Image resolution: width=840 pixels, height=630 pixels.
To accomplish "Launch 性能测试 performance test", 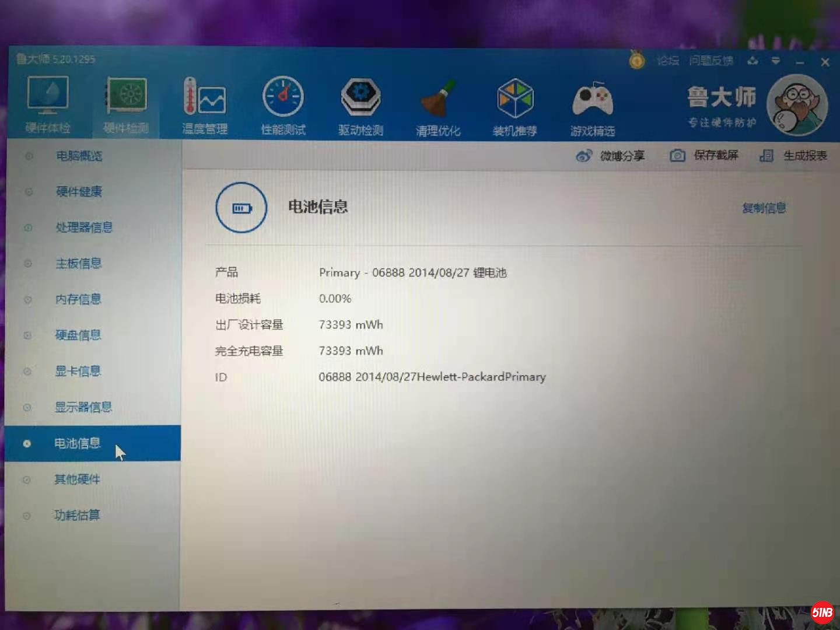I will 283,104.
